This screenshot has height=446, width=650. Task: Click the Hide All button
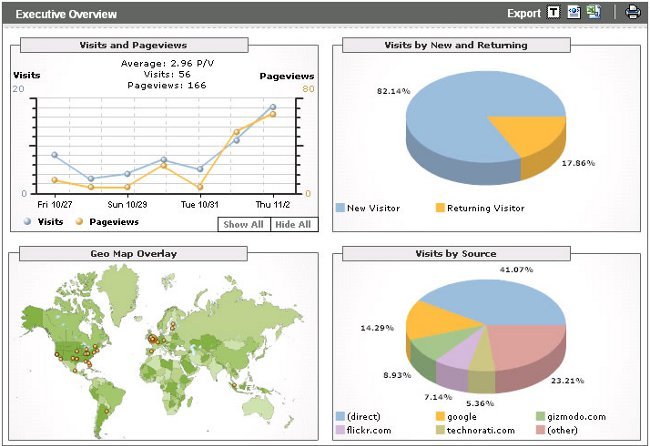tap(293, 225)
